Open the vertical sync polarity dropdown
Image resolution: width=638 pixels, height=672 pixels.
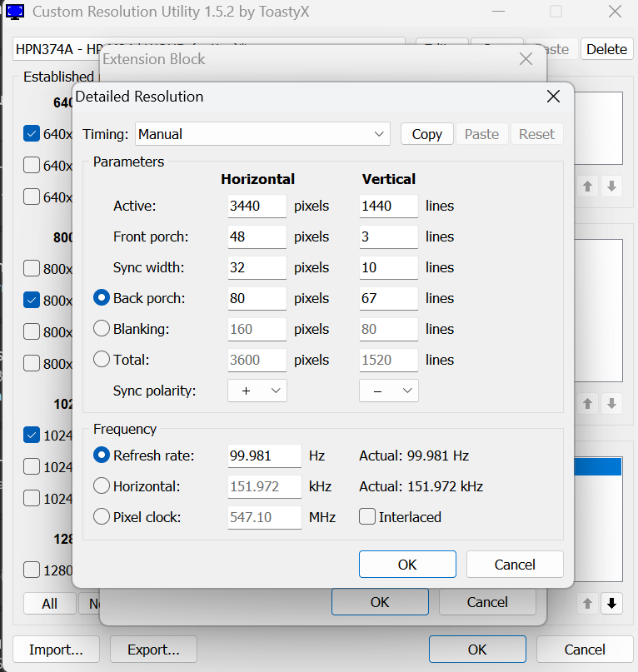389,391
